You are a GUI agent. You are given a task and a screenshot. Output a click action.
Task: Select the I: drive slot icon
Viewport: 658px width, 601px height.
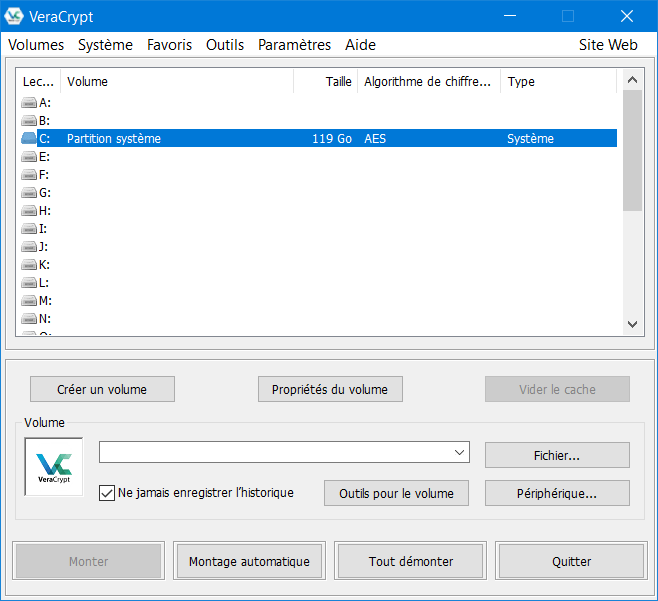(x=29, y=229)
